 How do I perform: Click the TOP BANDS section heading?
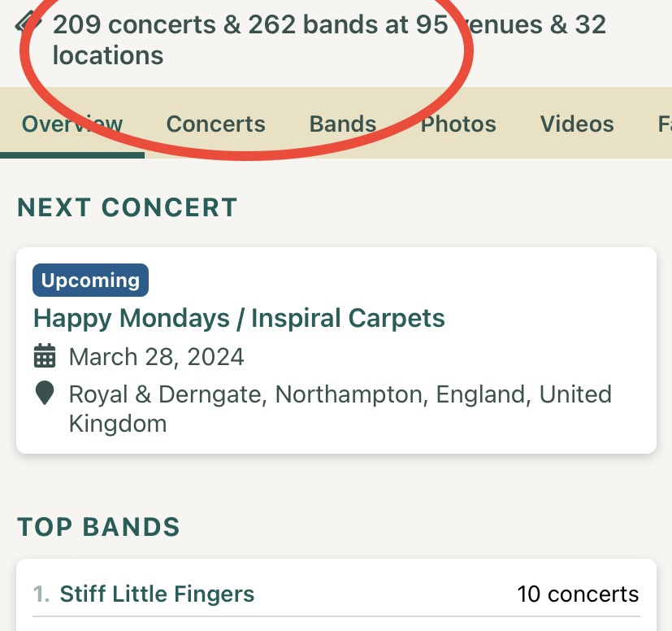point(98,527)
